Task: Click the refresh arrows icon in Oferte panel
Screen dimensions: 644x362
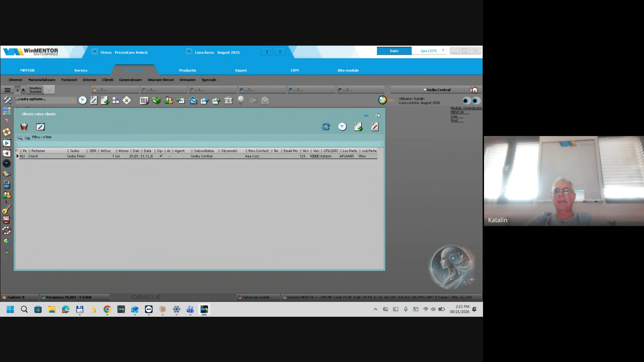Action: point(326,127)
